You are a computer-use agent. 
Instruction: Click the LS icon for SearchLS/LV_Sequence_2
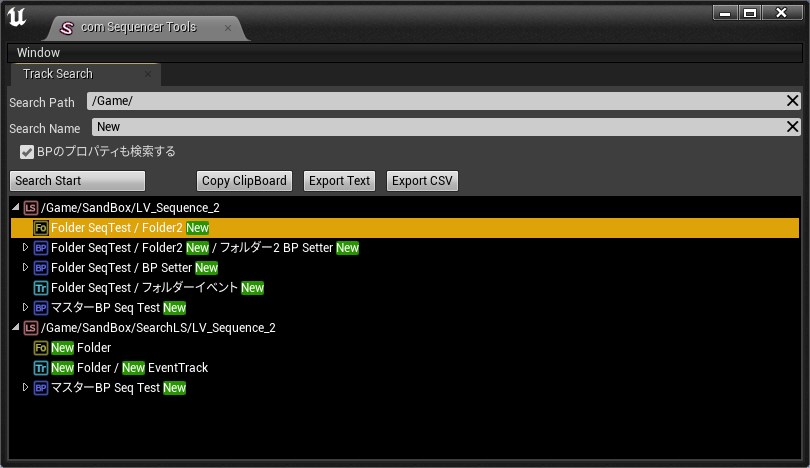click(x=31, y=328)
